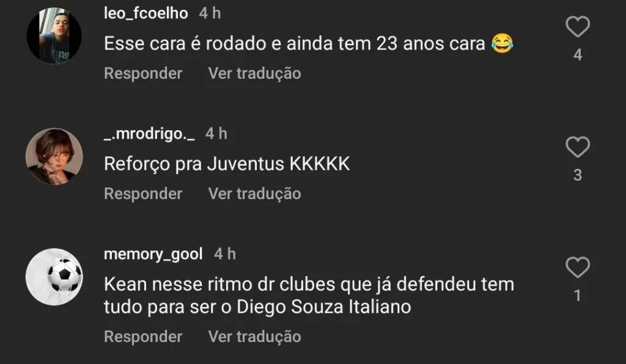Like memory_gool's Kean comment via heart icon
This screenshot has width=626, height=364.
click(x=578, y=268)
